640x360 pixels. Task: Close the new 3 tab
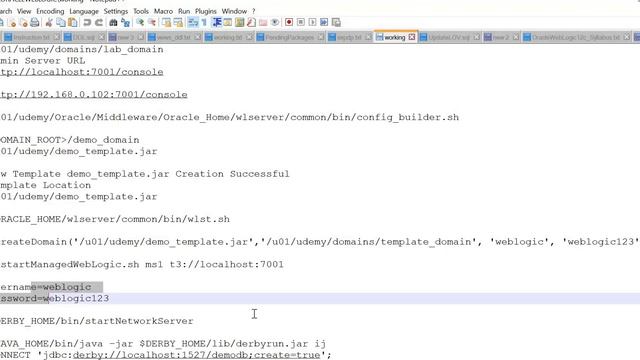tap(140, 37)
